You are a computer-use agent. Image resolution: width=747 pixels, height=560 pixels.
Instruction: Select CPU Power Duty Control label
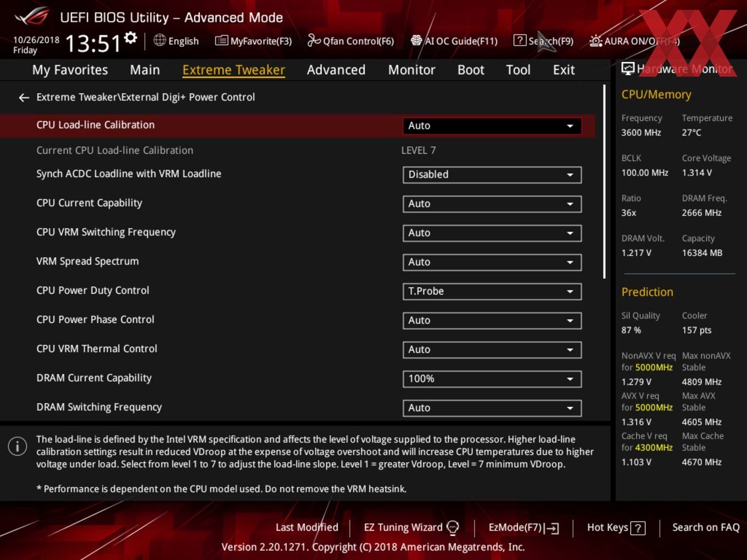(x=93, y=290)
